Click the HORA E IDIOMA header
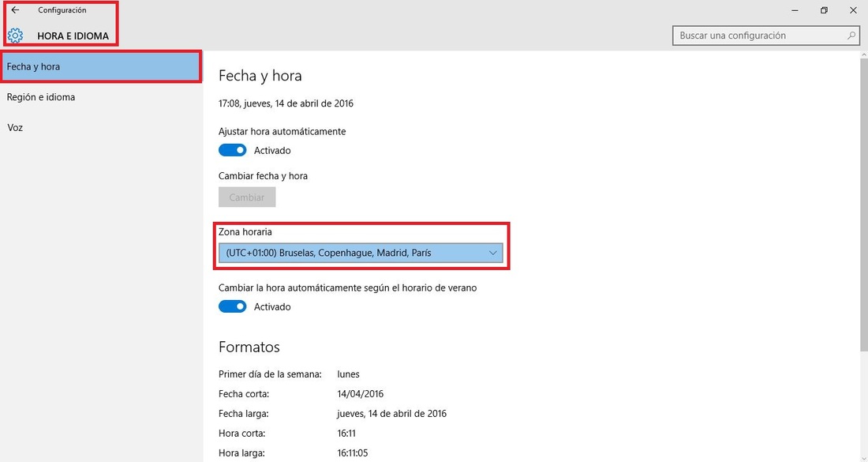Viewport: 868px width, 462px height. tap(73, 36)
